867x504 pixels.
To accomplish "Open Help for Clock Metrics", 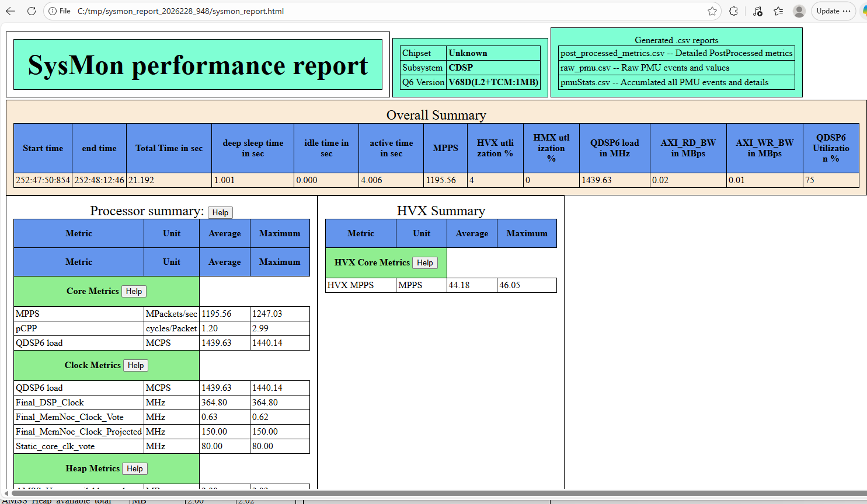I will (x=135, y=365).
